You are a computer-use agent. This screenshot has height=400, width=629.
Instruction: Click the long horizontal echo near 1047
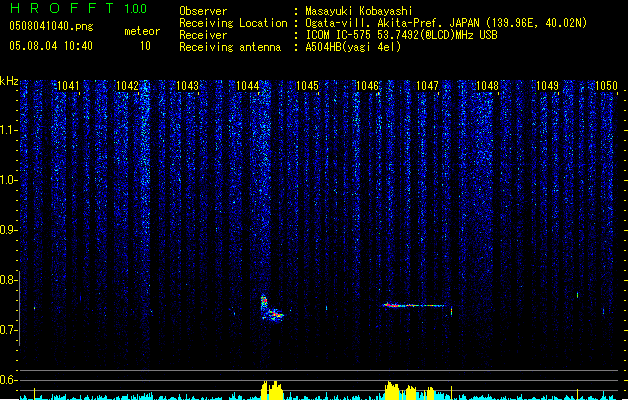pos(416,306)
